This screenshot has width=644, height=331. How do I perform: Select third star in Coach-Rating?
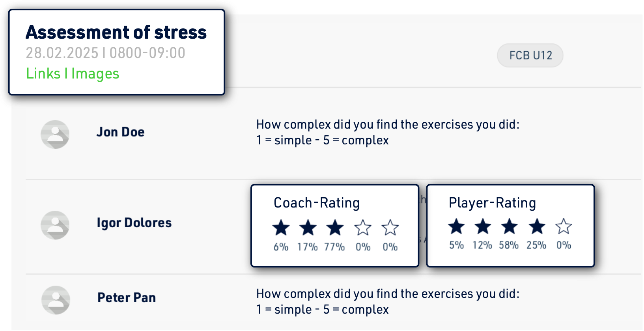click(x=335, y=228)
